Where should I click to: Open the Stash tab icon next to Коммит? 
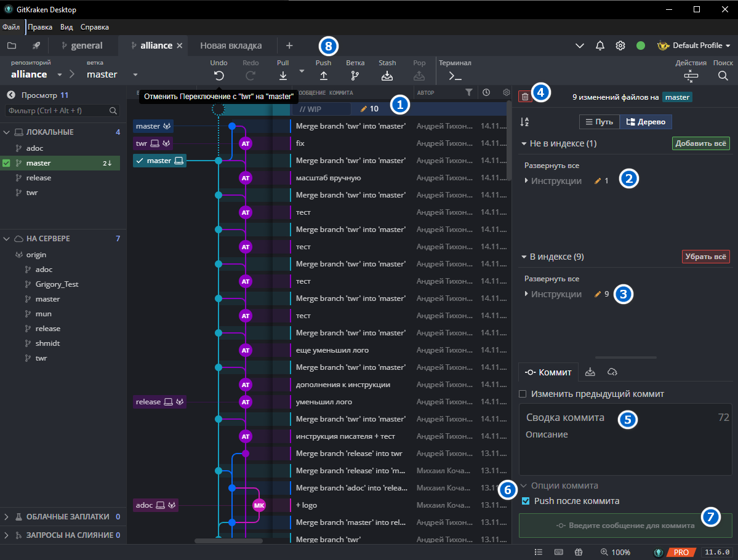(x=591, y=372)
